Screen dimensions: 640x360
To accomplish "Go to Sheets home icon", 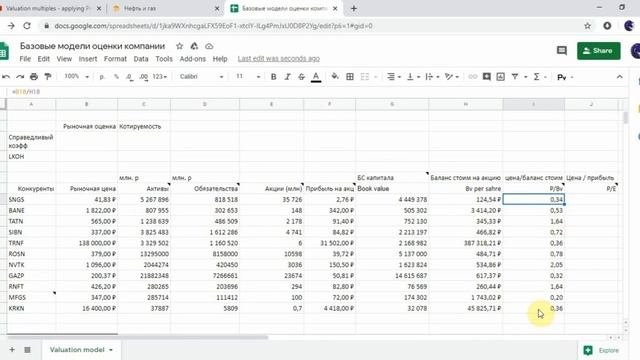I will 4,51.
